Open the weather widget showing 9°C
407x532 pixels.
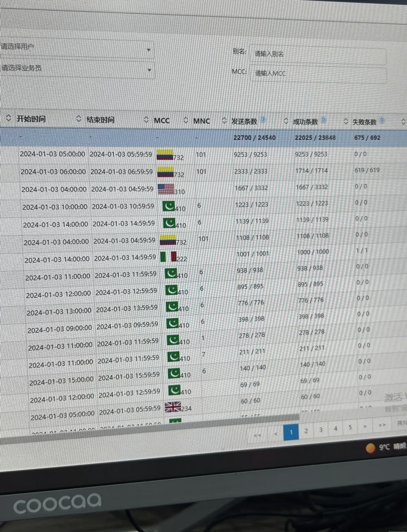tap(386, 447)
